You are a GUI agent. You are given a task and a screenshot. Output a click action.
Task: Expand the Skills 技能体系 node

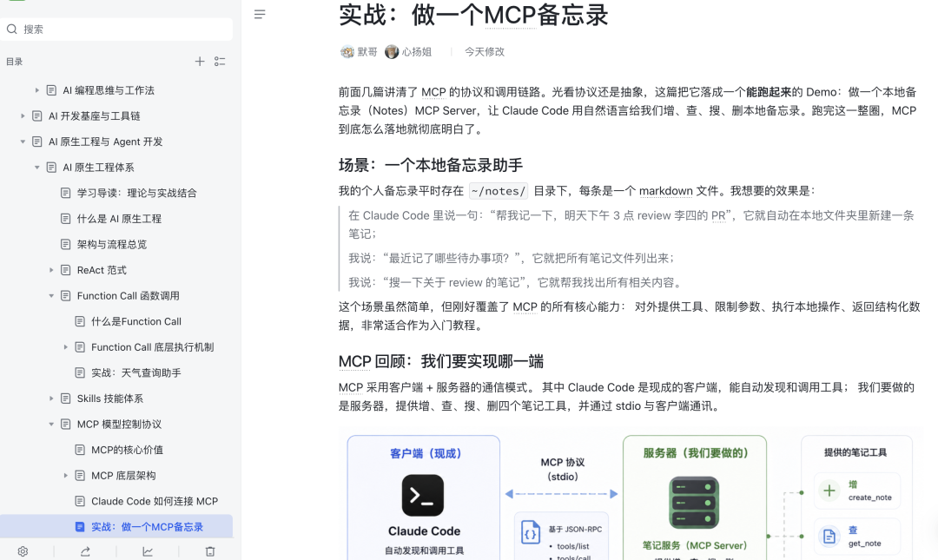(51, 399)
